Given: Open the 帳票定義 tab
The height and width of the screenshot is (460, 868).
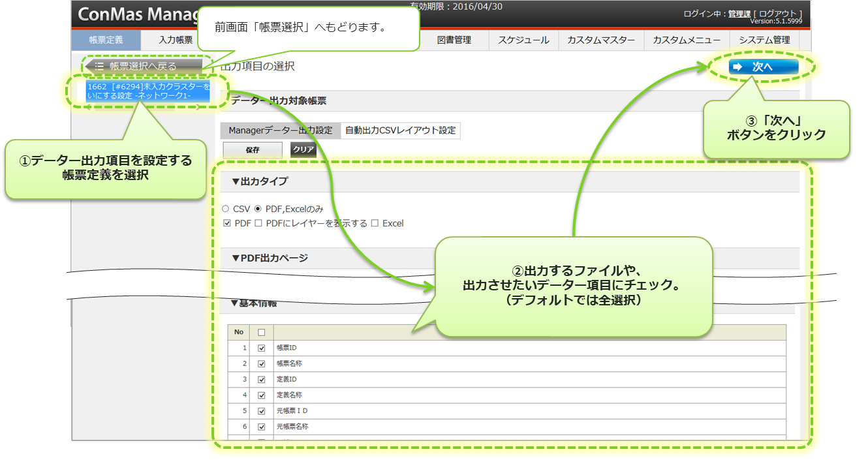Looking at the screenshot, I should click(x=106, y=40).
